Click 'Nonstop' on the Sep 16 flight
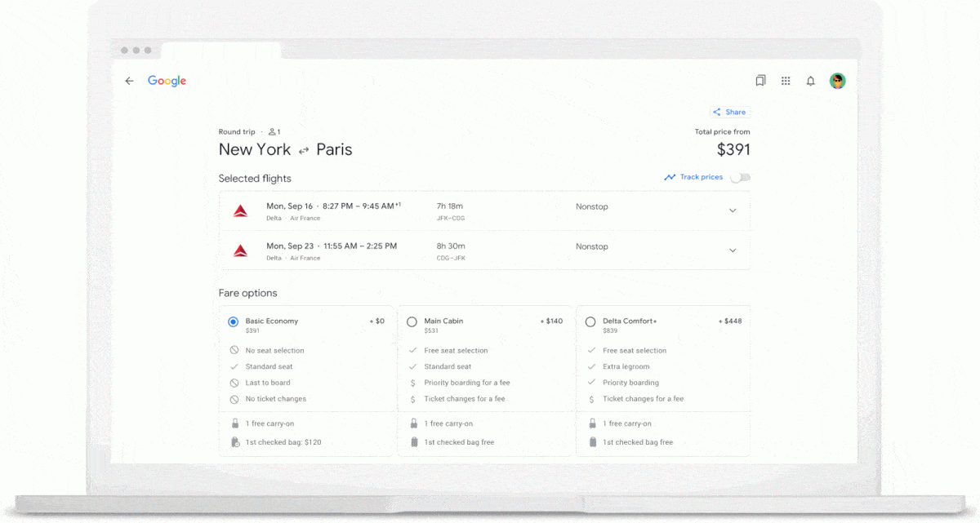This screenshot has width=980, height=523. (x=592, y=207)
